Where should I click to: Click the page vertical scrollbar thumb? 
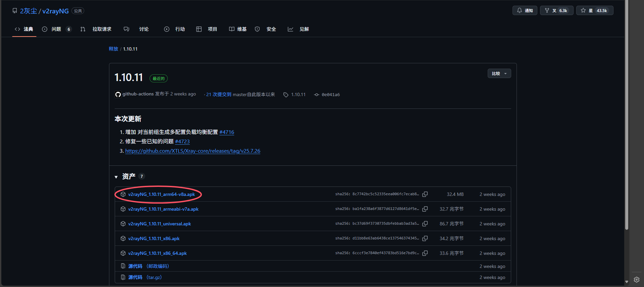point(626,115)
